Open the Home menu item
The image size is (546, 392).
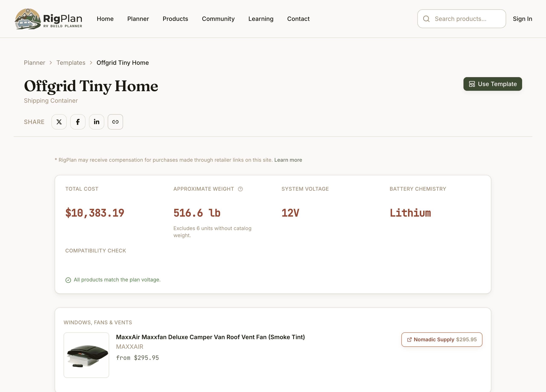[x=105, y=19]
